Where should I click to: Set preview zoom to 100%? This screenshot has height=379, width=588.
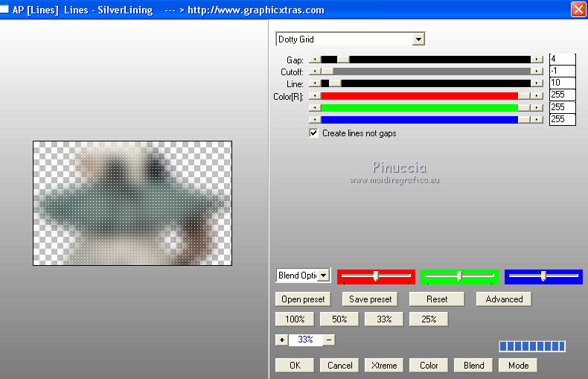pos(295,319)
